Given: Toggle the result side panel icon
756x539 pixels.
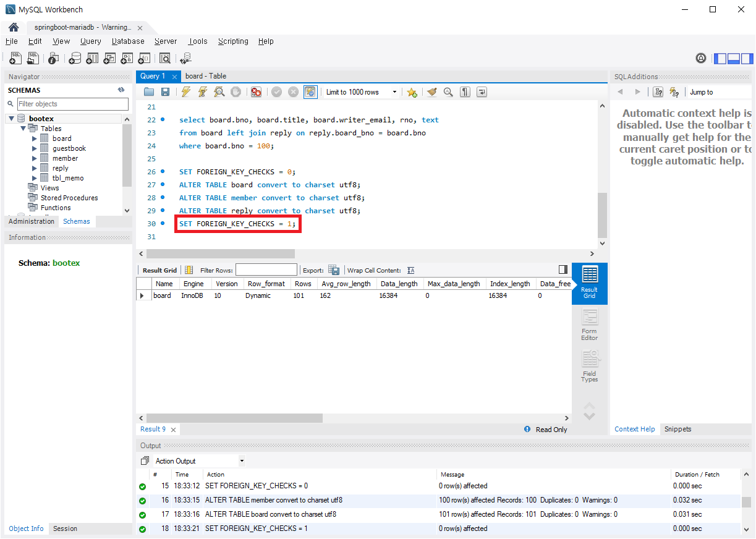Looking at the screenshot, I should (x=563, y=269).
